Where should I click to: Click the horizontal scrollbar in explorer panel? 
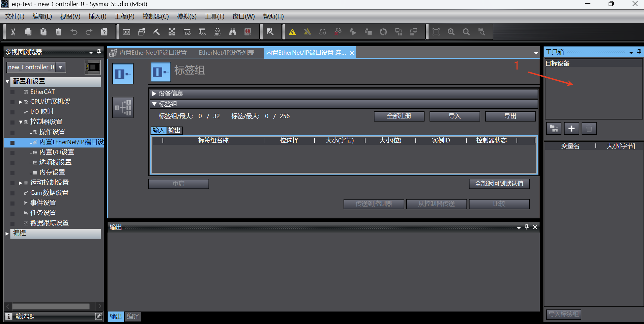point(51,306)
